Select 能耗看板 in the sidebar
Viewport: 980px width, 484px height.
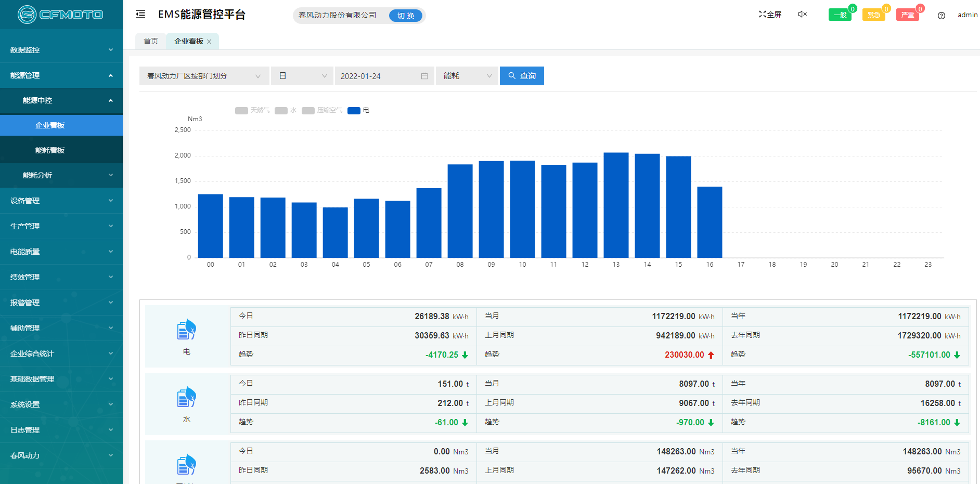point(50,150)
